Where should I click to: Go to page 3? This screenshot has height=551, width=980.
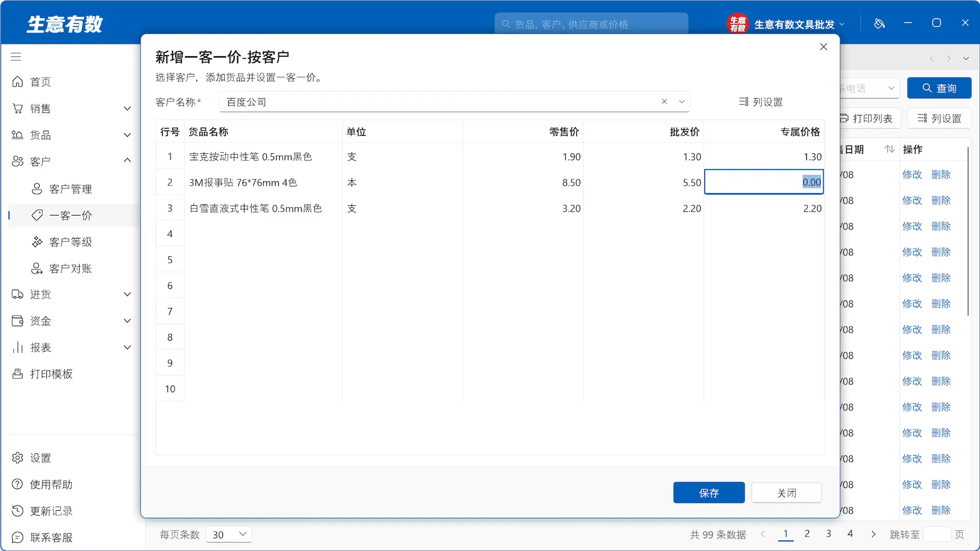pyautogui.click(x=828, y=534)
